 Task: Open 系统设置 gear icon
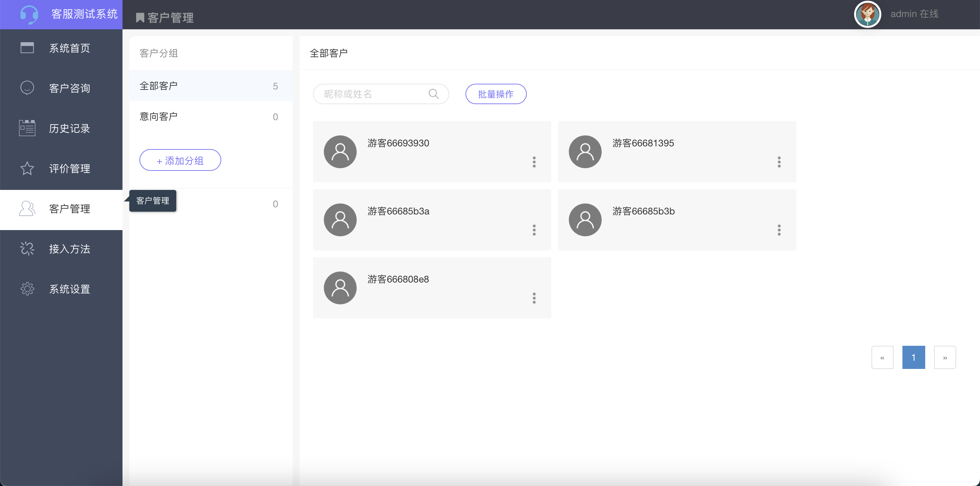click(x=27, y=289)
